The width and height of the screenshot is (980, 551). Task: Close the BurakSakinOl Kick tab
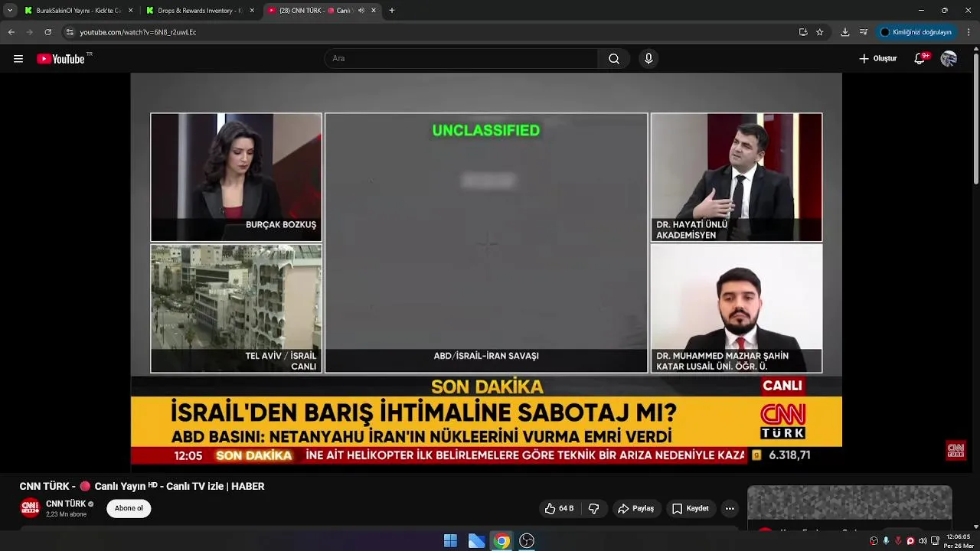tap(131, 11)
